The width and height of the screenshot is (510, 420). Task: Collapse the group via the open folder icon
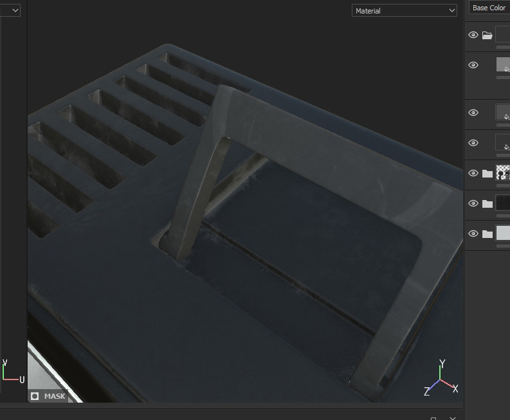pyautogui.click(x=487, y=35)
